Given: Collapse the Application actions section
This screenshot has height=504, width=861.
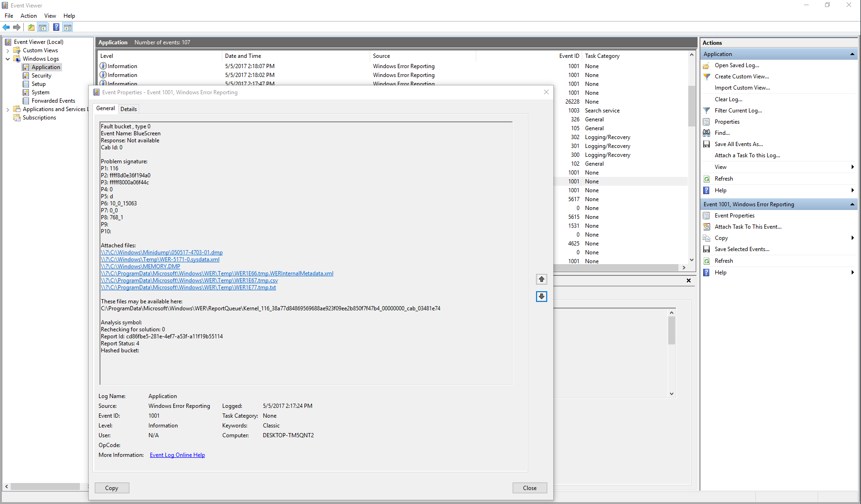Looking at the screenshot, I should click(852, 54).
